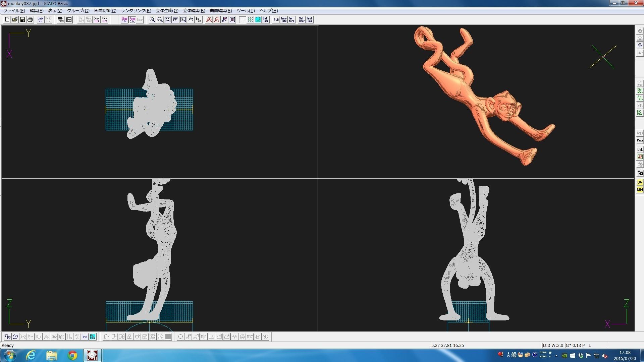Viewport: 644px width, 362px height.
Task: Click the red zoom-in magnifier icon
Action: [209, 20]
